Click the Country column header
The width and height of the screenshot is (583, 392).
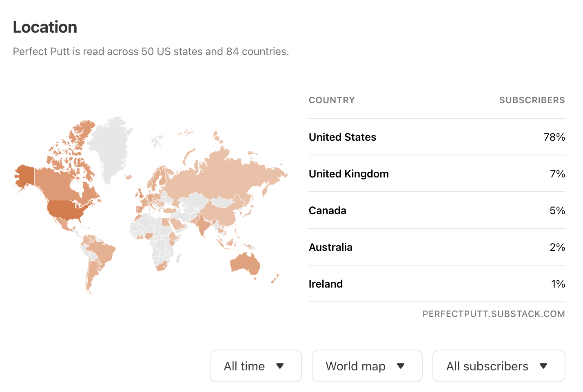[332, 100]
